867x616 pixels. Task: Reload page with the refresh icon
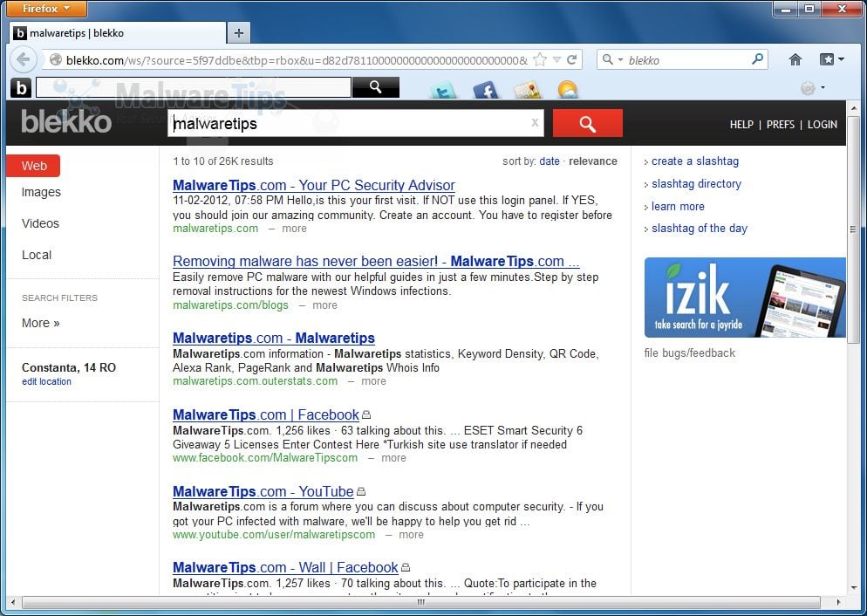tap(572, 59)
